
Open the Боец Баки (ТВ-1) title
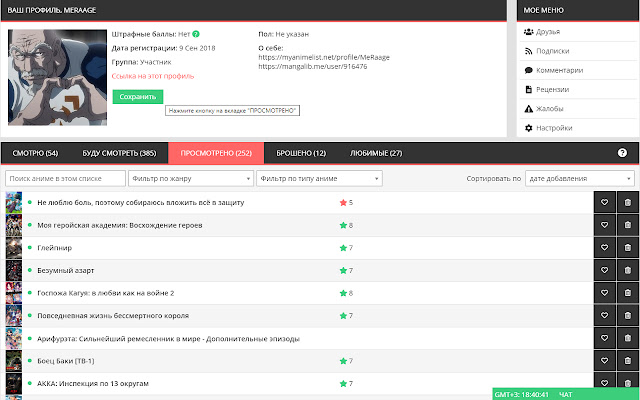(66, 361)
